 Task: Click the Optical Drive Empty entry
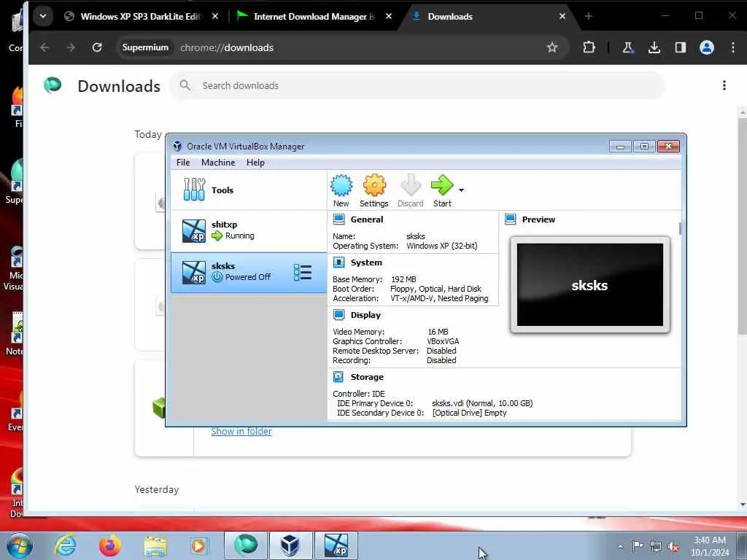click(x=469, y=413)
